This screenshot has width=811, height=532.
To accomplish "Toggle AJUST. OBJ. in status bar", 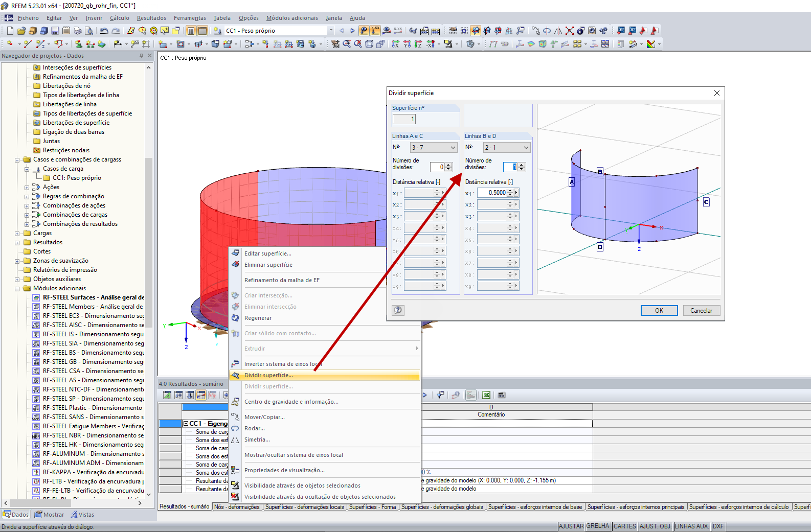I will [656, 526].
